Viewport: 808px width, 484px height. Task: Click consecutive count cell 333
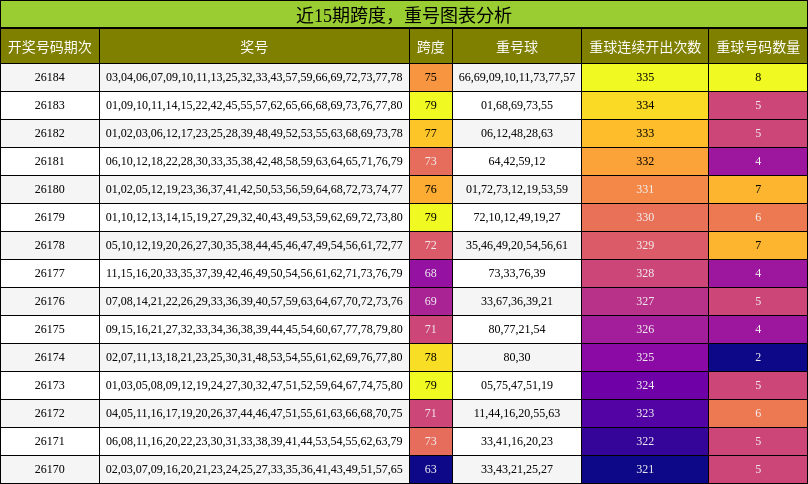pyautogui.click(x=645, y=133)
